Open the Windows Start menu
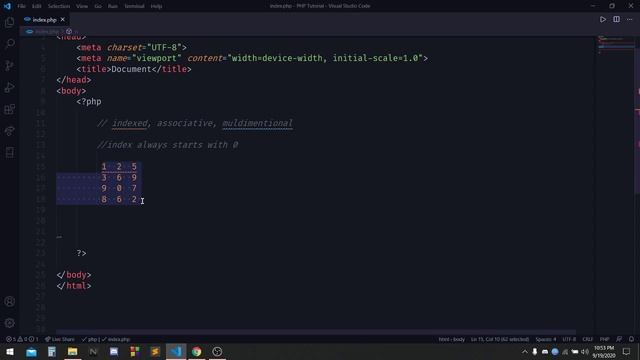The height and width of the screenshot is (360, 640). (x=10, y=351)
